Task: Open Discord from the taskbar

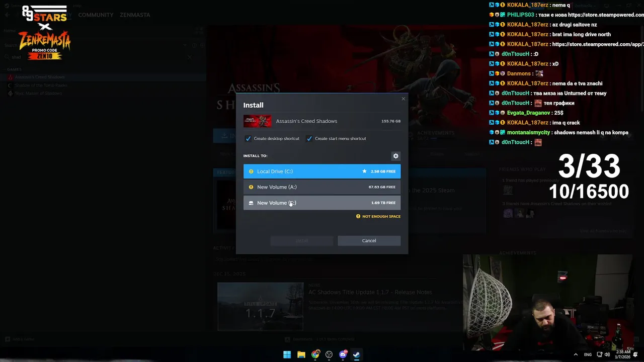Action: [343, 354]
